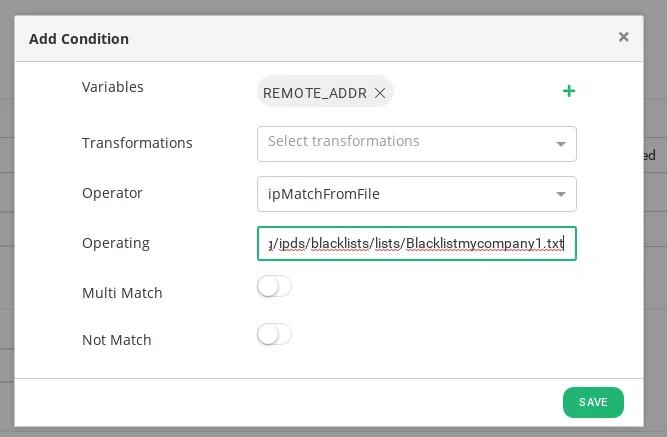The width and height of the screenshot is (667, 437).
Task: Click the Operator field label
Action: (x=112, y=193)
